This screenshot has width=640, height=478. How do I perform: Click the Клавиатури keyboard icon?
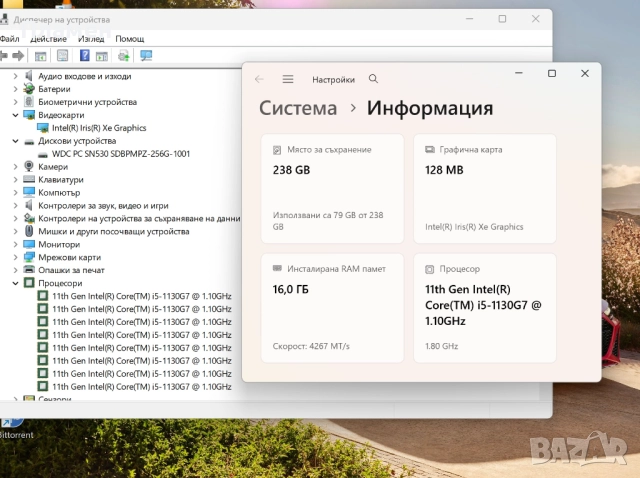coord(29,179)
